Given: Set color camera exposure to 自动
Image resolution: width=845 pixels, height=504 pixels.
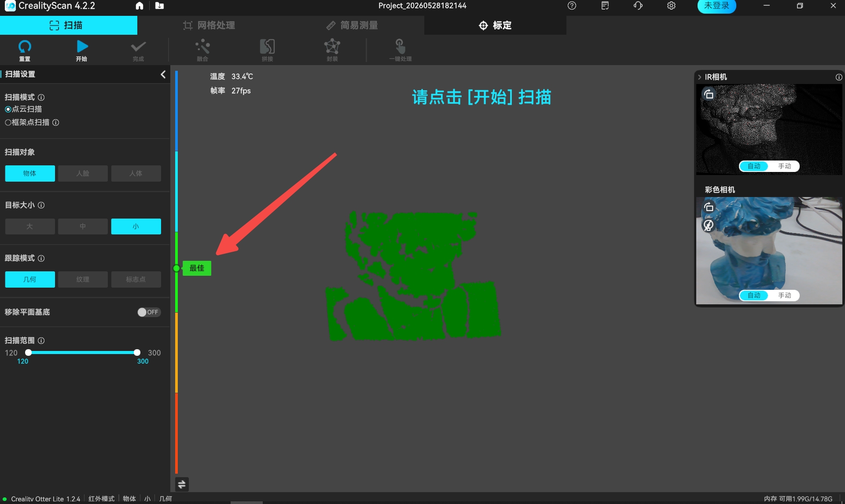Looking at the screenshot, I should [754, 296].
